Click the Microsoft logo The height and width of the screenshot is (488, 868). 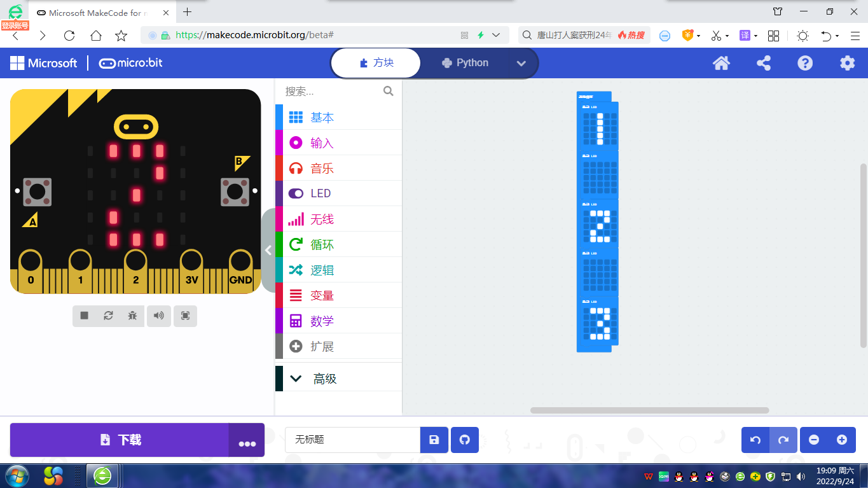tap(44, 63)
